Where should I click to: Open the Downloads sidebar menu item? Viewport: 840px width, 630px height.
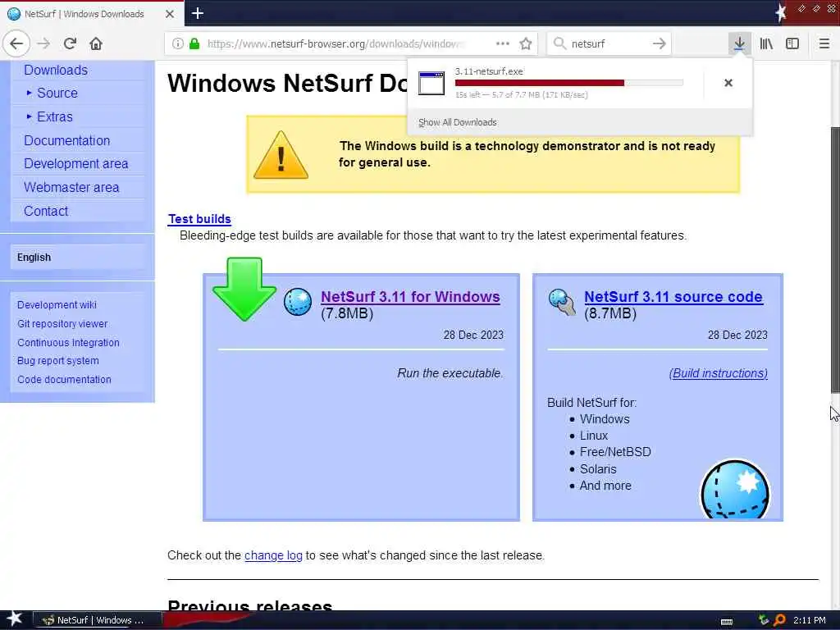tap(56, 71)
